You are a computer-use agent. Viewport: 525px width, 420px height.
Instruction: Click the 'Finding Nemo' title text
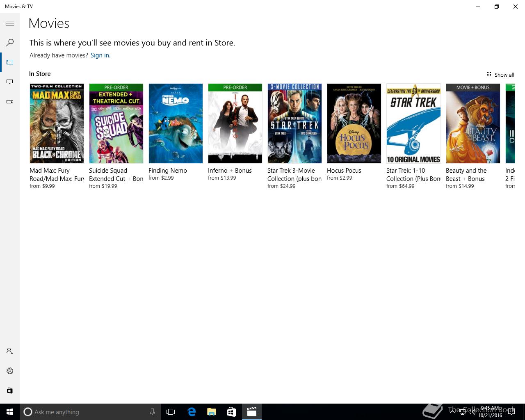tap(168, 171)
